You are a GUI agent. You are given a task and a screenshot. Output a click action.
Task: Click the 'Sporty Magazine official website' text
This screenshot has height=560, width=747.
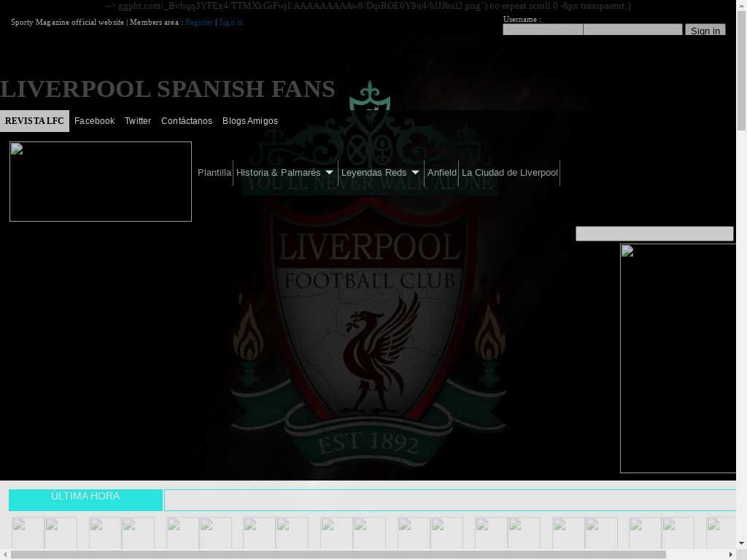(67, 23)
